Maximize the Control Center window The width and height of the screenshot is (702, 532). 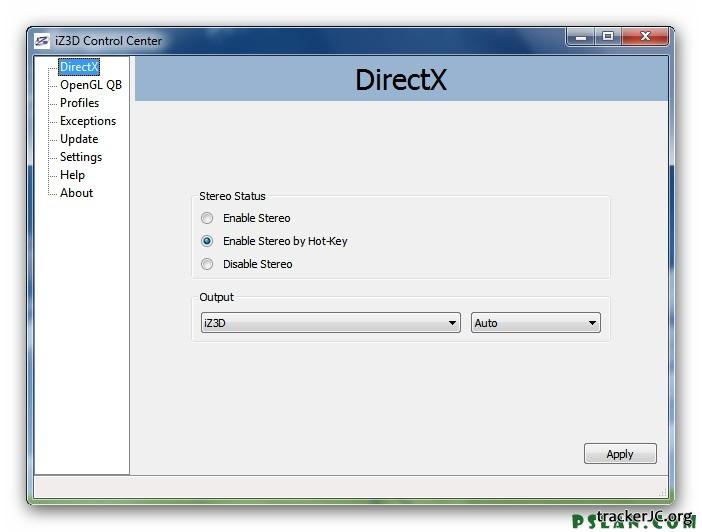click(608, 37)
